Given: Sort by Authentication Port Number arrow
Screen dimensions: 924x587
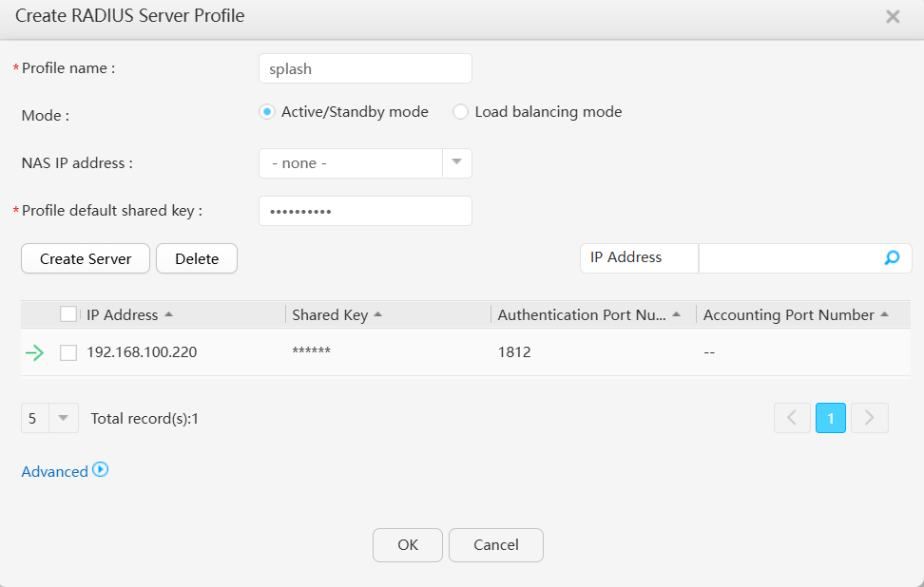Looking at the screenshot, I should [677, 314].
